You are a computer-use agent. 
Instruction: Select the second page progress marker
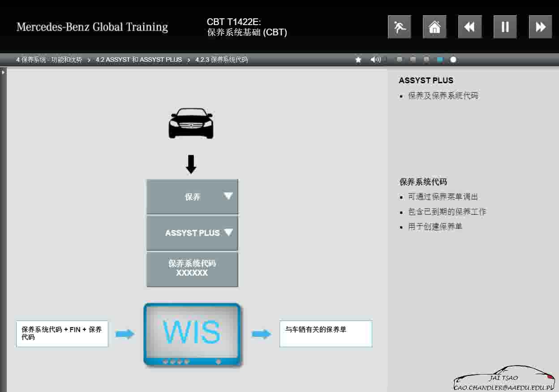click(413, 60)
